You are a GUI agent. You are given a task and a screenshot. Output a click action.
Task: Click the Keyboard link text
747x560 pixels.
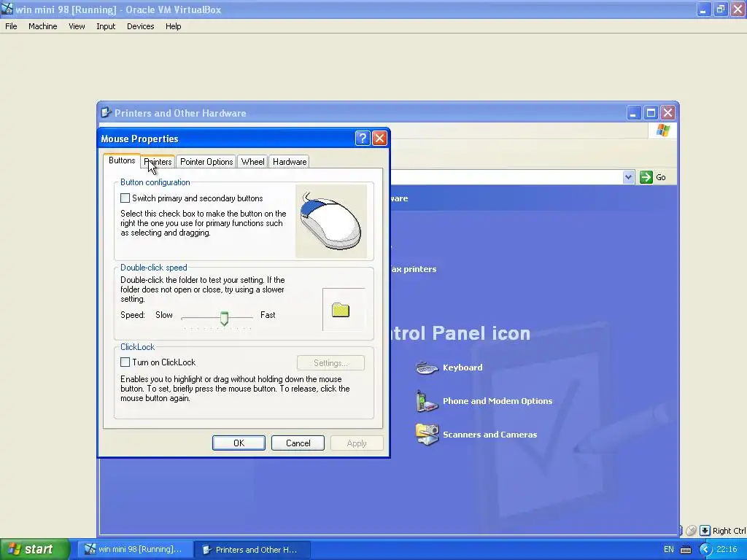pos(462,367)
